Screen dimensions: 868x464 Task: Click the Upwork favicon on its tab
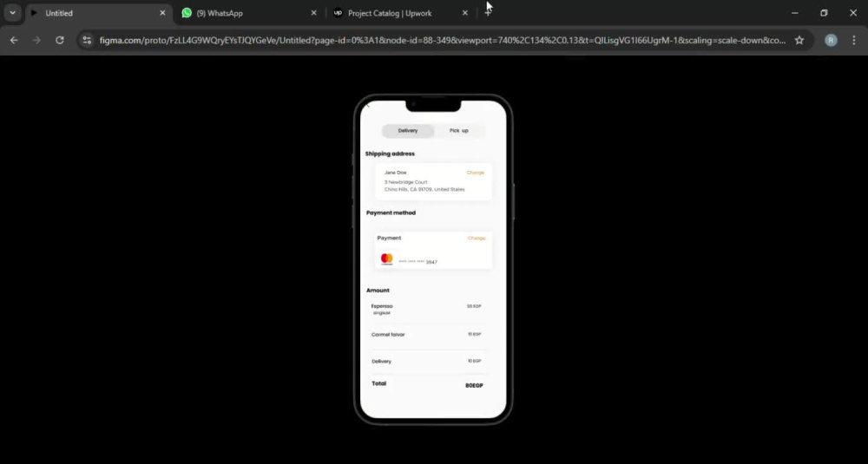coord(338,13)
